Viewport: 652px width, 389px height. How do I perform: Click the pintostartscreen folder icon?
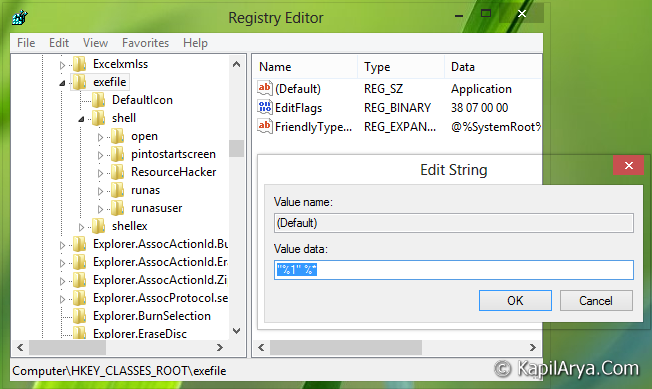tap(118, 154)
